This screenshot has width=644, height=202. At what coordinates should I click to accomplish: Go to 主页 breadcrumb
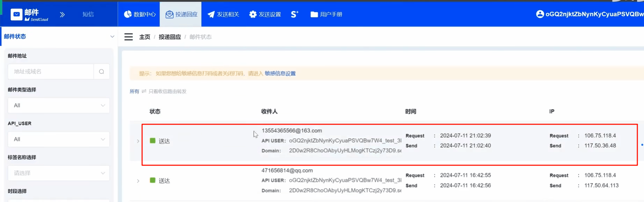point(145,37)
